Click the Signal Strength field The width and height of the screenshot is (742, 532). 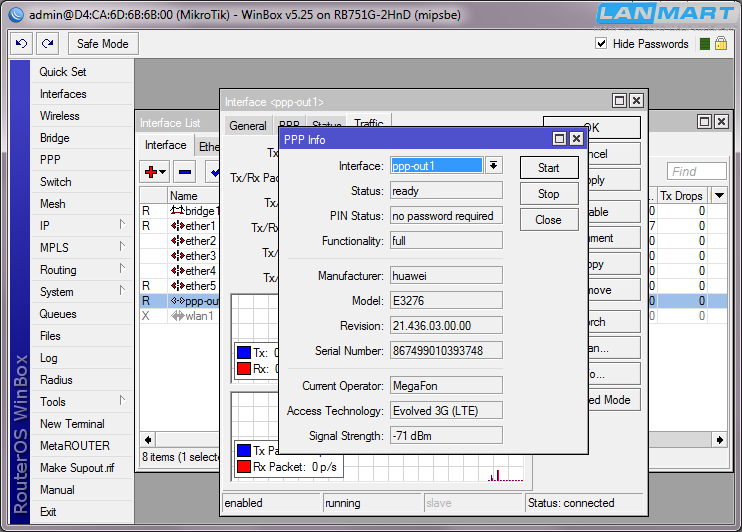coord(446,435)
